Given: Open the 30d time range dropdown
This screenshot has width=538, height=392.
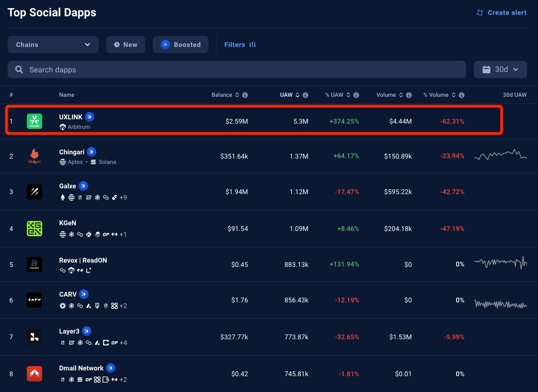Looking at the screenshot, I should coord(500,69).
